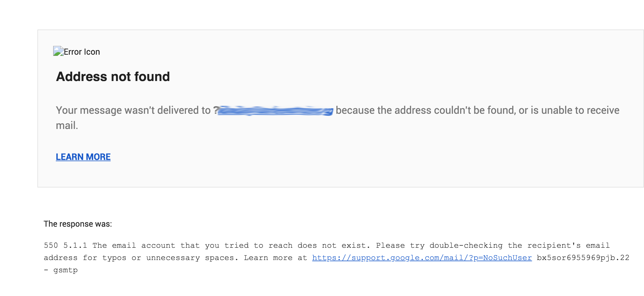Click the Address not found heading

click(x=113, y=77)
